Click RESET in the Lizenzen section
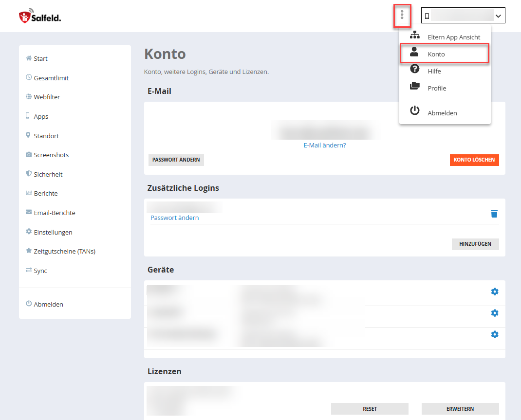 [x=370, y=409]
